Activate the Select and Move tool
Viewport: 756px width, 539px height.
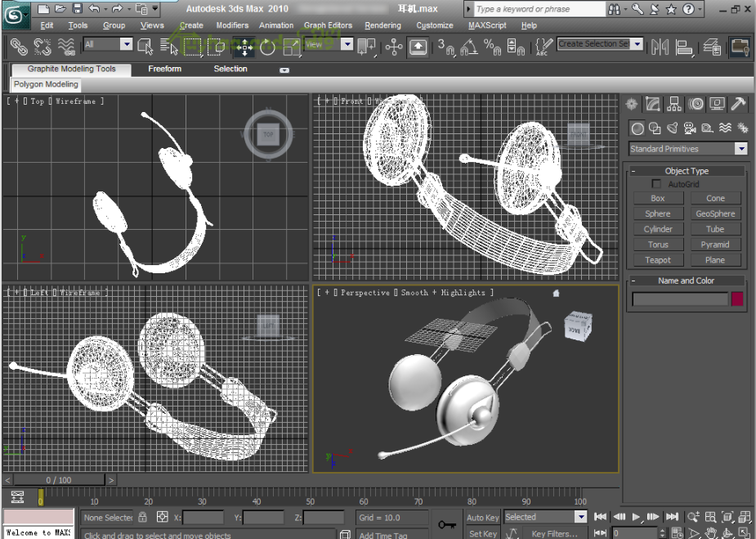coord(244,47)
